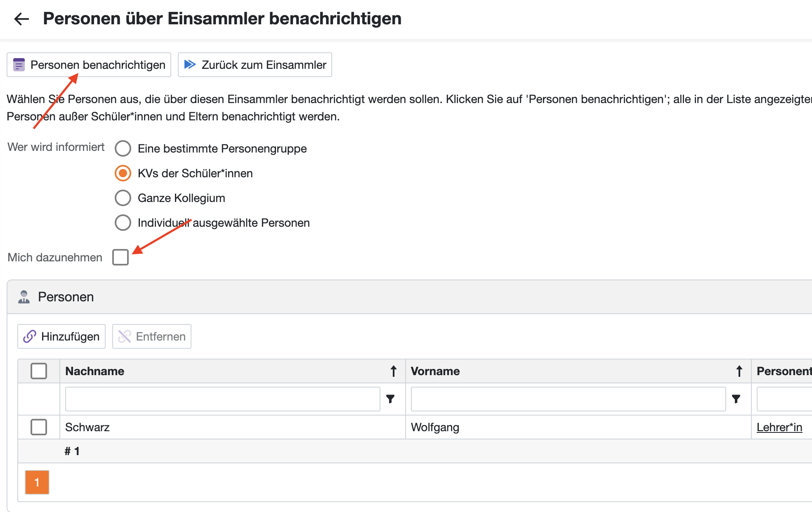Select 'Eine bestimmte Personengruppe' radio option
This screenshot has height=512, width=812.
pos(123,148)
